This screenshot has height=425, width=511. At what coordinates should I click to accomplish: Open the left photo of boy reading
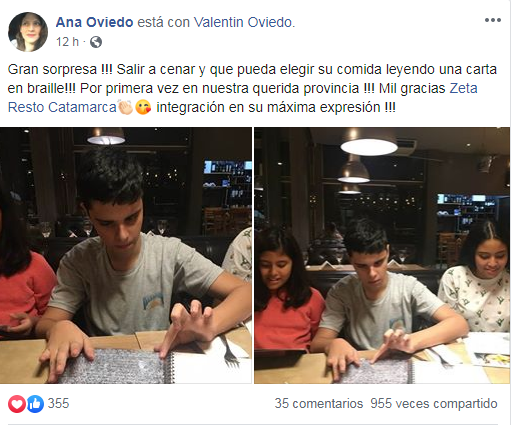click(126, 255)
